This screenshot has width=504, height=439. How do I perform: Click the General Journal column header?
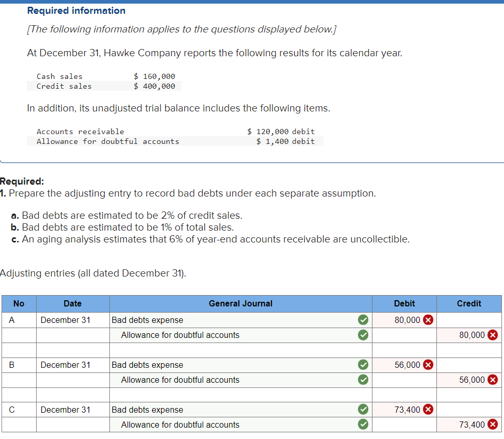click(x=241, y=304)
